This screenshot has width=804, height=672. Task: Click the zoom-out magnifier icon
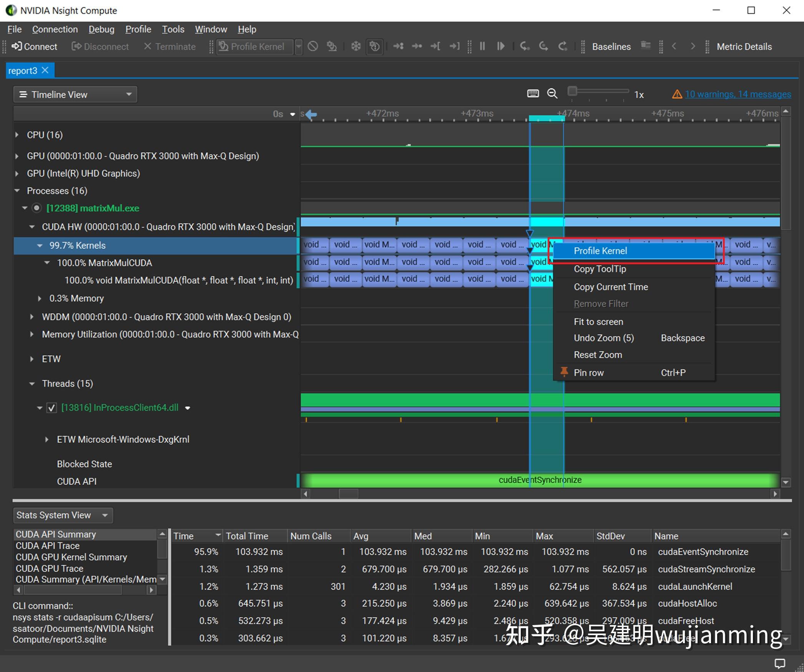[552, 94]
